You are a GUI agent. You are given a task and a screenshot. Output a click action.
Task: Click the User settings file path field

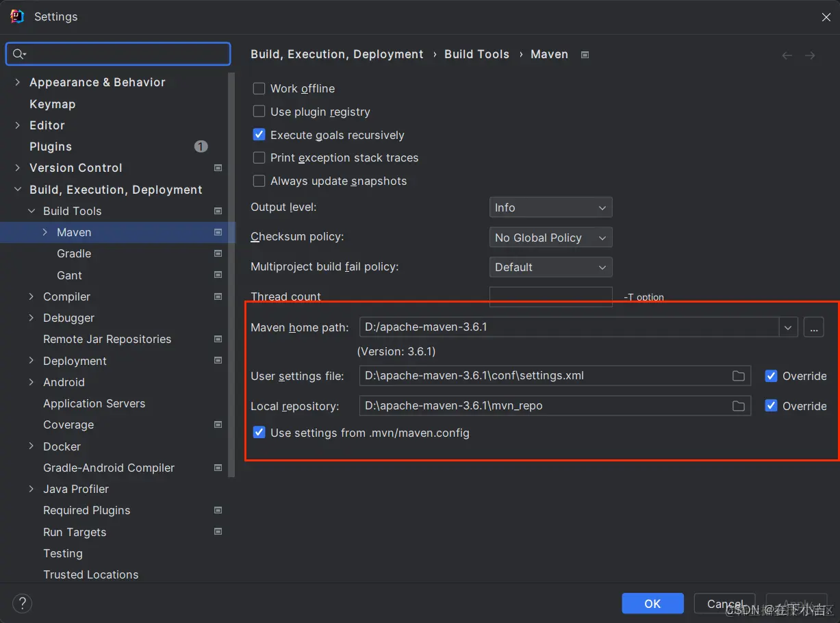[x=555, y=376]
